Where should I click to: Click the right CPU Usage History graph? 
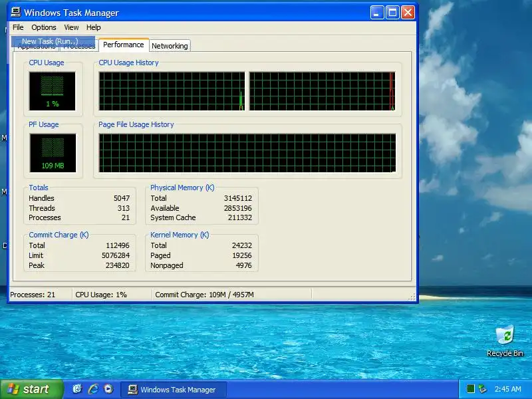click(323, 91)
